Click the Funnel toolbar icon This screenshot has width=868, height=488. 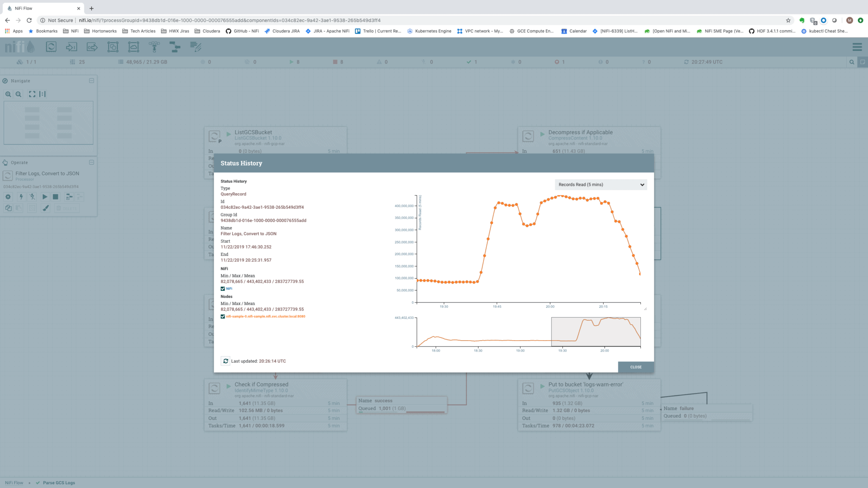[155, 47]
